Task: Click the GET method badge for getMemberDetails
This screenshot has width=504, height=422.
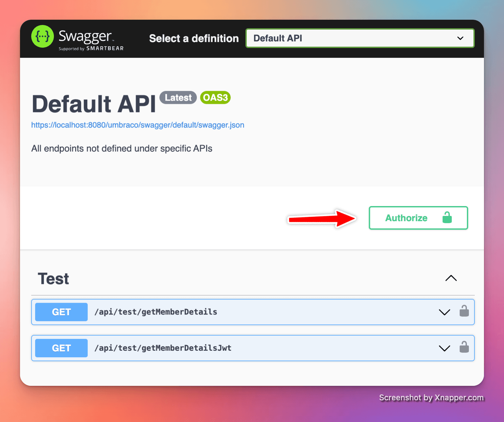Action: pos(61,312)
